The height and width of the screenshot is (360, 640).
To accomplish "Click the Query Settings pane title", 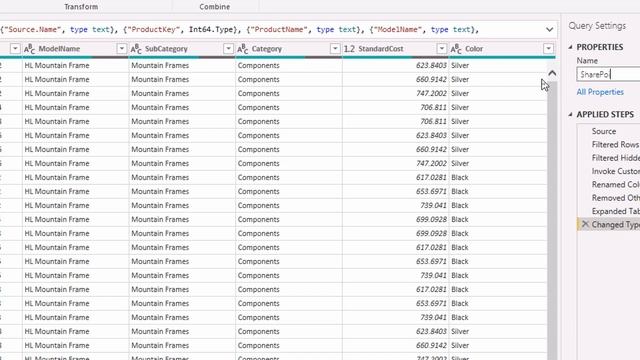I will [x=597, y=26].
